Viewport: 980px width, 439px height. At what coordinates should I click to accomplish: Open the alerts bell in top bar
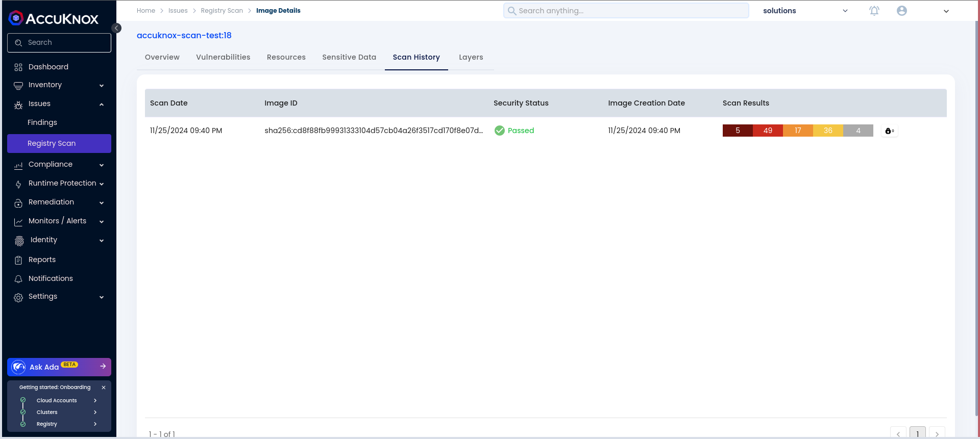pyautogui.click(x=874, y=11)
